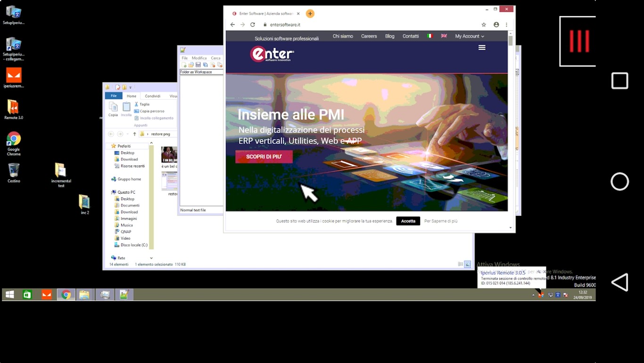This screenshot has height=363, width=644.
Task: Expand the My Account dropdown
Action: coord(469,36)
